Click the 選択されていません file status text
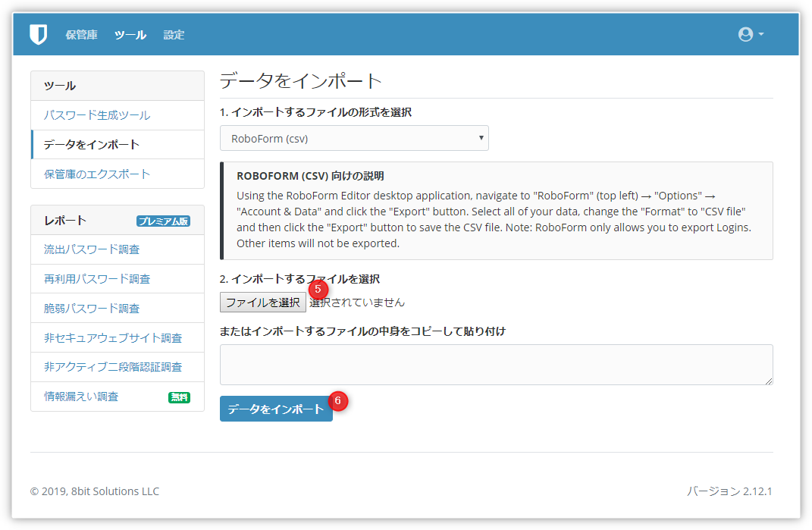The image size is (812, 530). pos(357,303)
